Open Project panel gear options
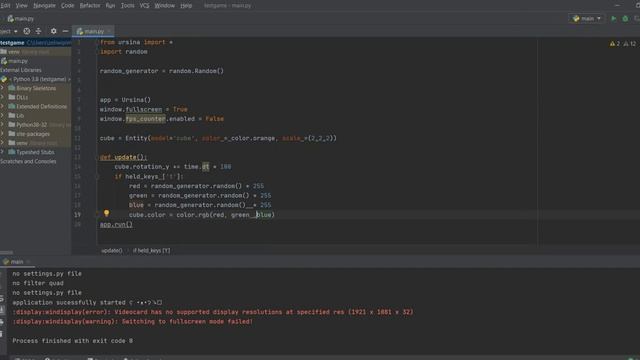 [x=53, y=31]
